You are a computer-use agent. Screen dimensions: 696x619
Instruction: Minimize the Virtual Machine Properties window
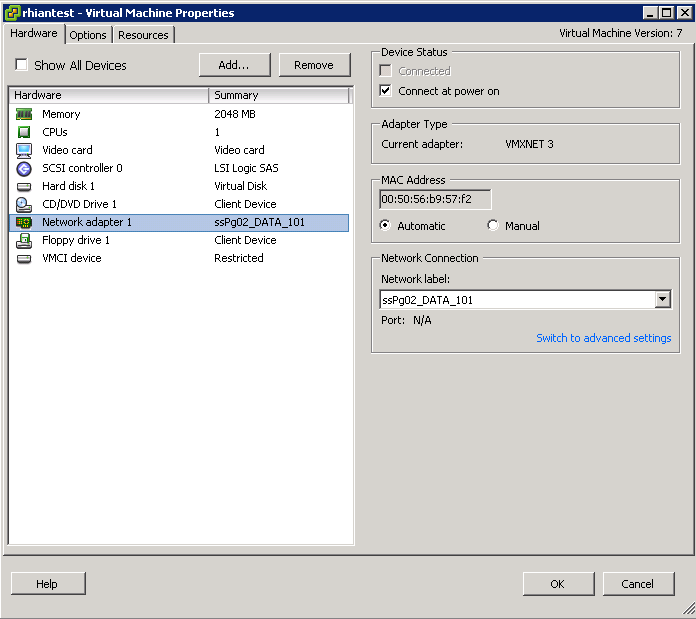coord(650,12)
